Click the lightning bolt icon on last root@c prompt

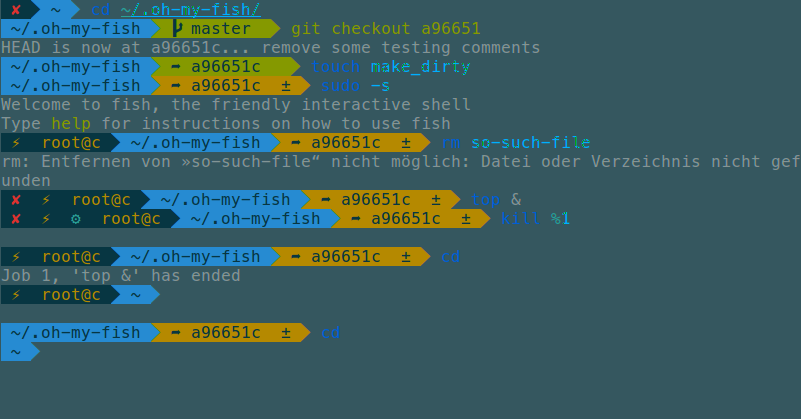click(x=16, y=295)
